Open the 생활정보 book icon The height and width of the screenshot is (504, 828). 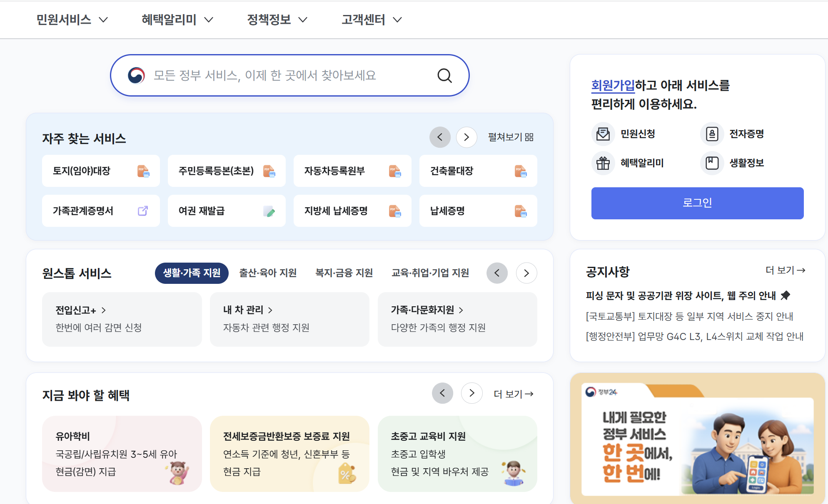click(712, 163)
